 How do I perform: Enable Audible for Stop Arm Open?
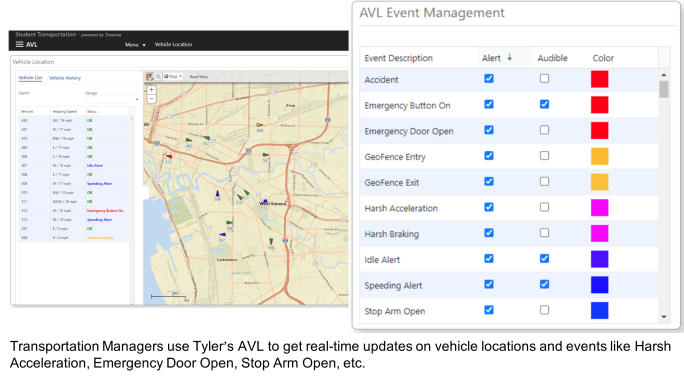coord(544,310)
